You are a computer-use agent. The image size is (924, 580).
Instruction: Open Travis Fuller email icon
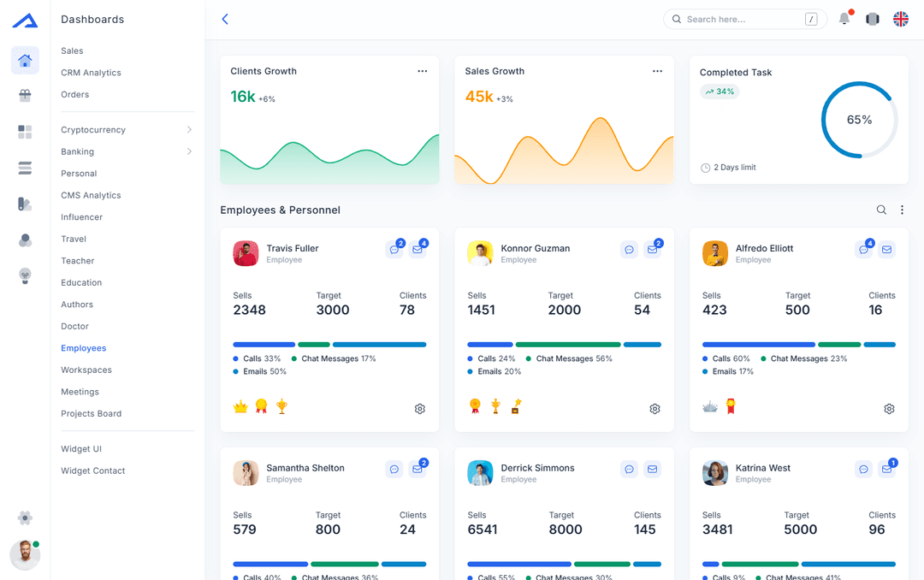(x=418, y=249)
